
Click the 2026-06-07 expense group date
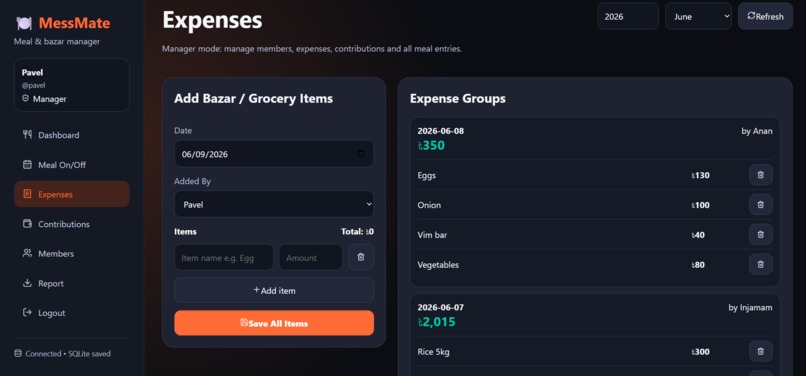pyautogui.click(x=441, y=307)
